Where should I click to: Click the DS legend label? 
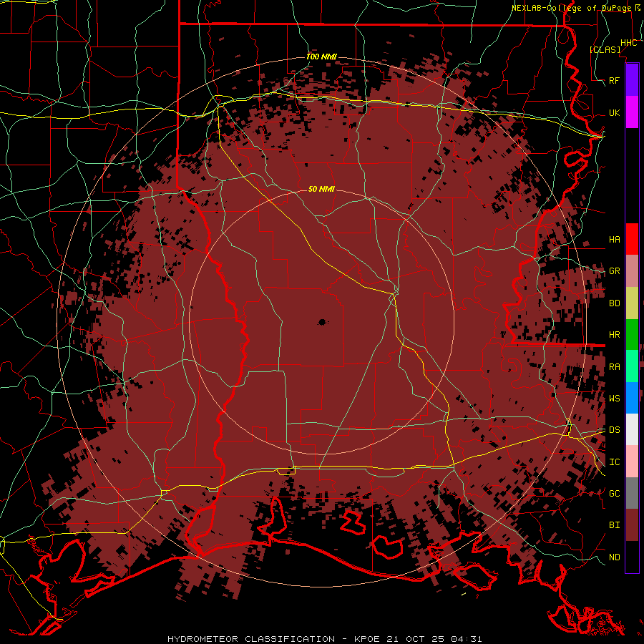[x=615, y=429]
